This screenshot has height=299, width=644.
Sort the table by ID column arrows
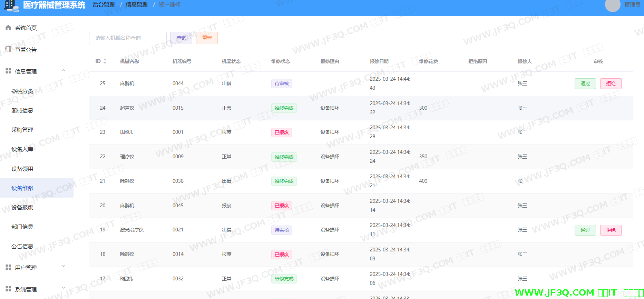(105, 61)
